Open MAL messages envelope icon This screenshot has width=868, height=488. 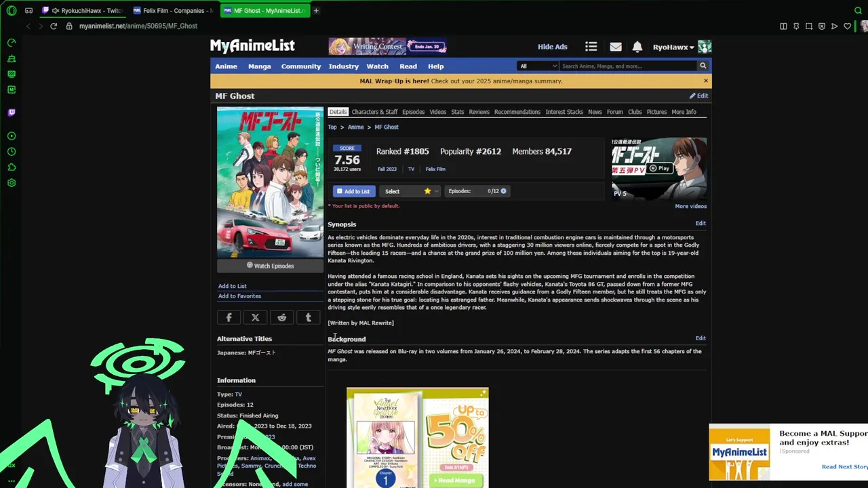point(616,47)
